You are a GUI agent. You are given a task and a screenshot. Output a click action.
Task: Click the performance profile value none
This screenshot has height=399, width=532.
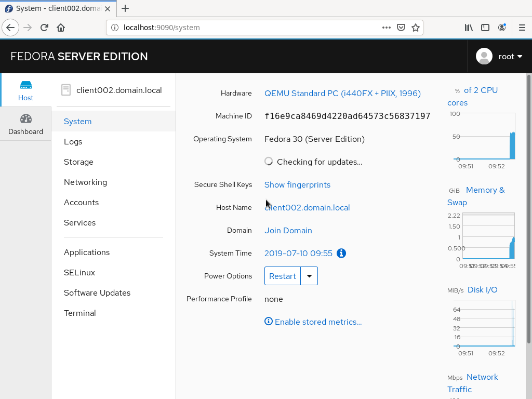(x=273, y=299)
